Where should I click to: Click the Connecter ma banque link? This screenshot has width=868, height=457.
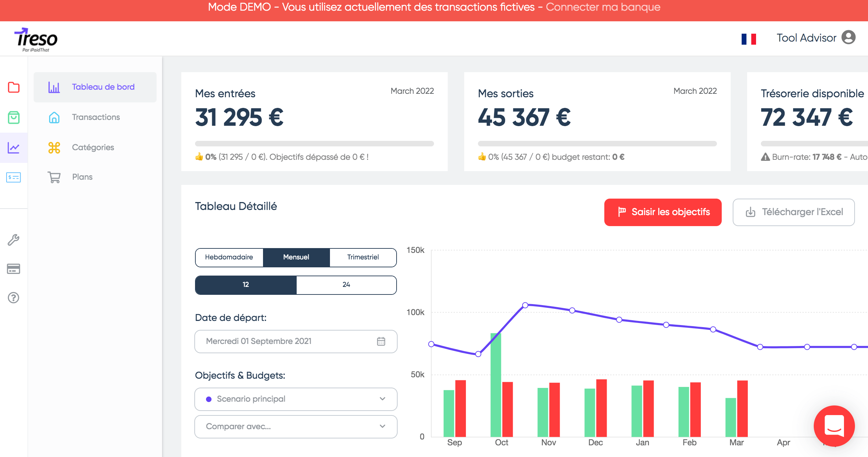pyautogui.click(x=603, y=7)
